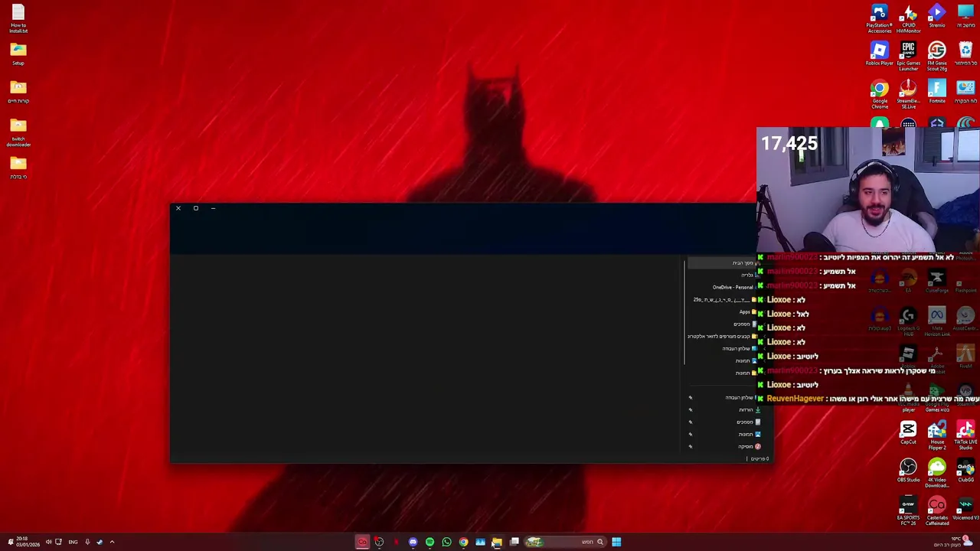
Task: Launch Google Chrome desktop shortcut
Action: [879, 95]
